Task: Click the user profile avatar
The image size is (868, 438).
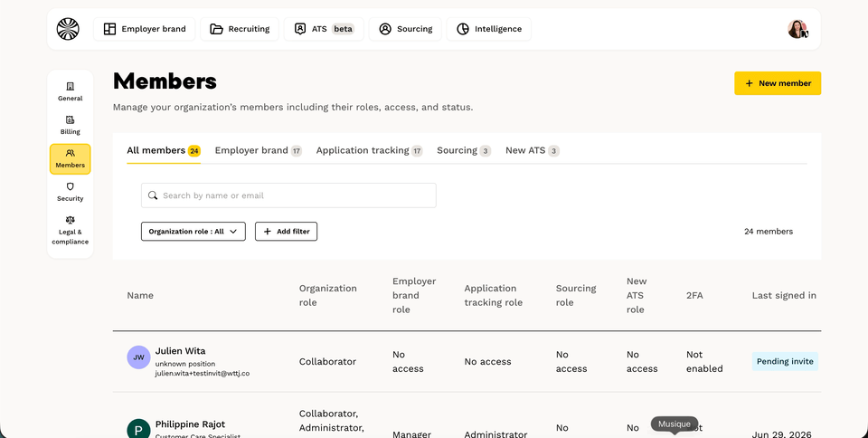Action: (x=797, y=29)
